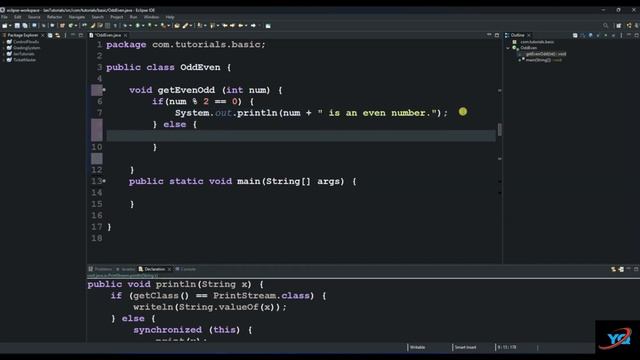Screen dimensions: 640x360
Task: Click the Search flashlight toolbar icon
Action: click(185, 25)
